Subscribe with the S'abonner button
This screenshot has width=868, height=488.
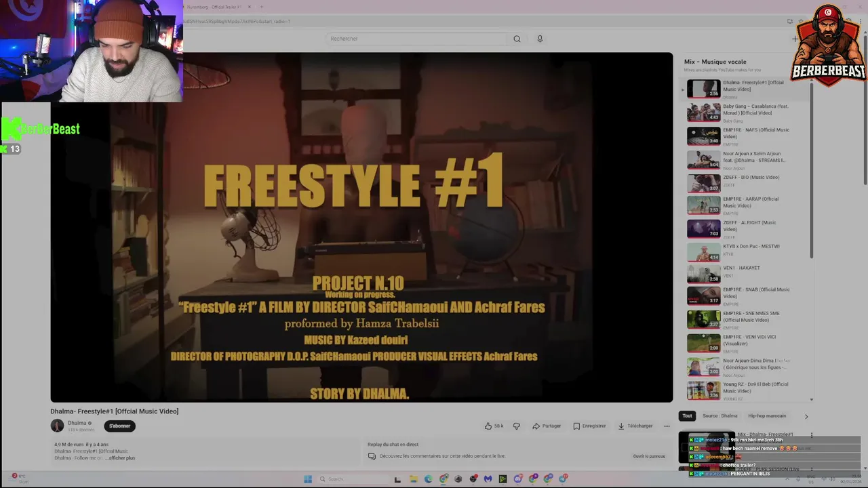(x=119, y=426)
